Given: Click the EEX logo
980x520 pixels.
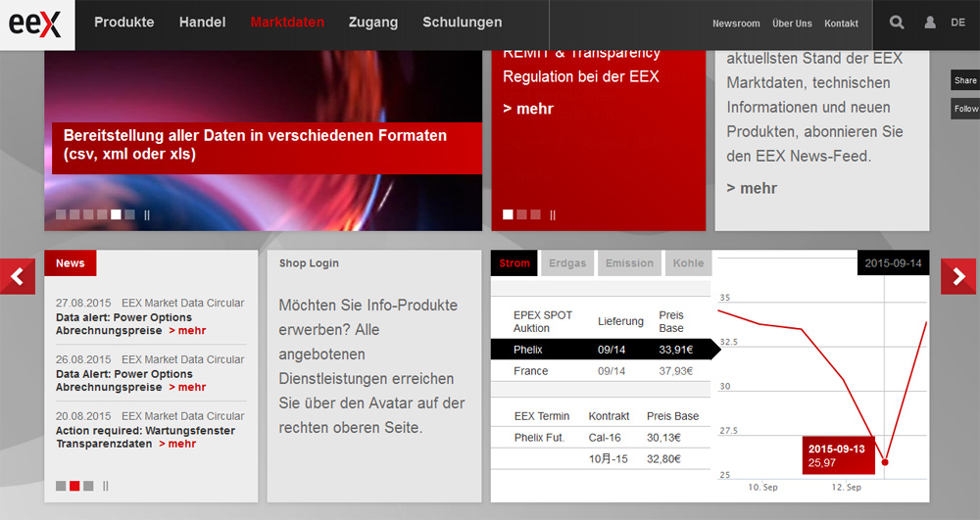Looking at the screenshot, I should (x=36, y=24).
